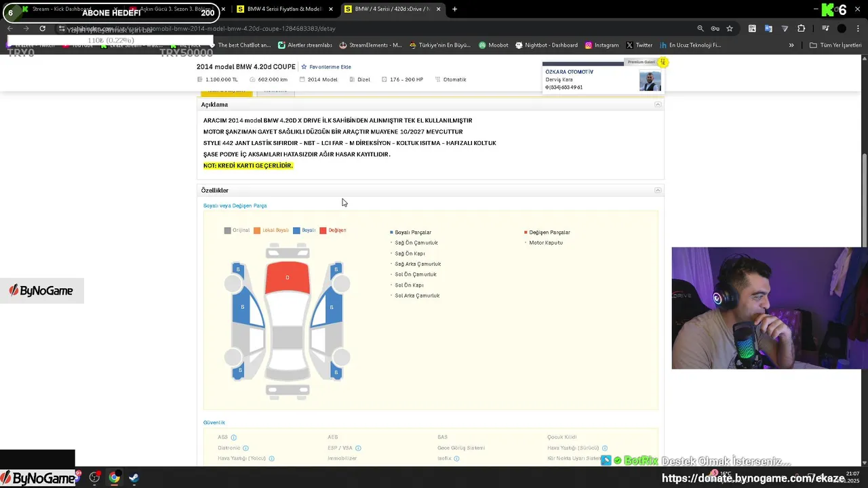Open Google Chrome from the taskbar
Image resolution: width=868 pixels, height=488 pixels.
point(114,478)
